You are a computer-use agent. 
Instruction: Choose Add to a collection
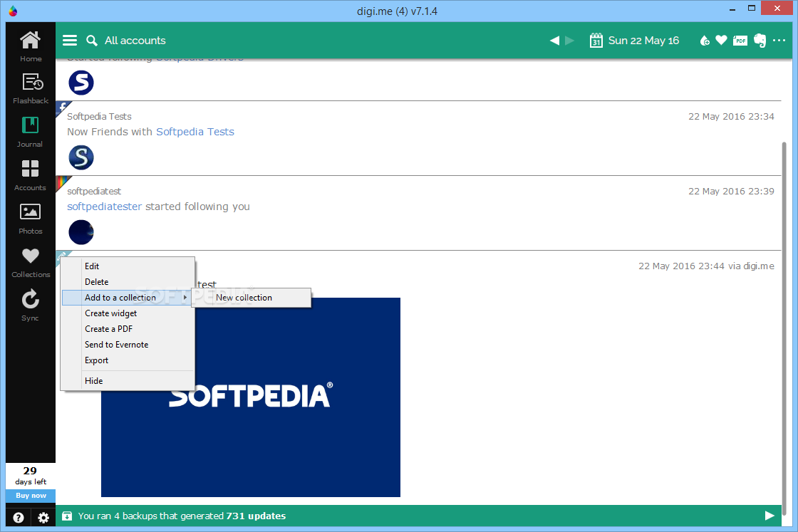coord(127,298)
